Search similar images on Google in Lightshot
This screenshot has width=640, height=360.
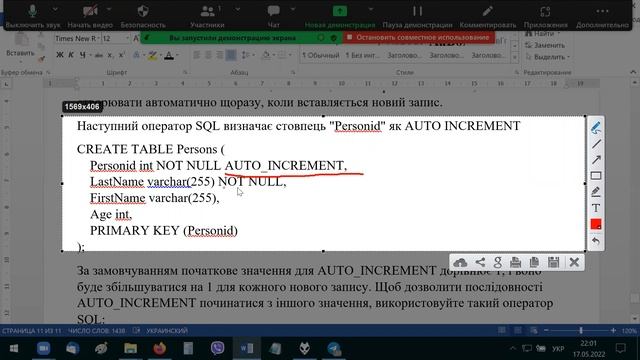498,262
